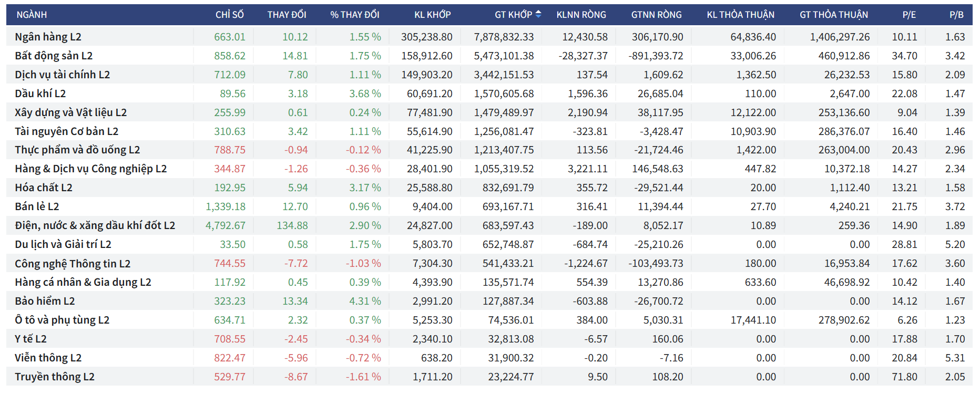
Task: Open the Viễn thông L2 sector
Action: [48, 358]
